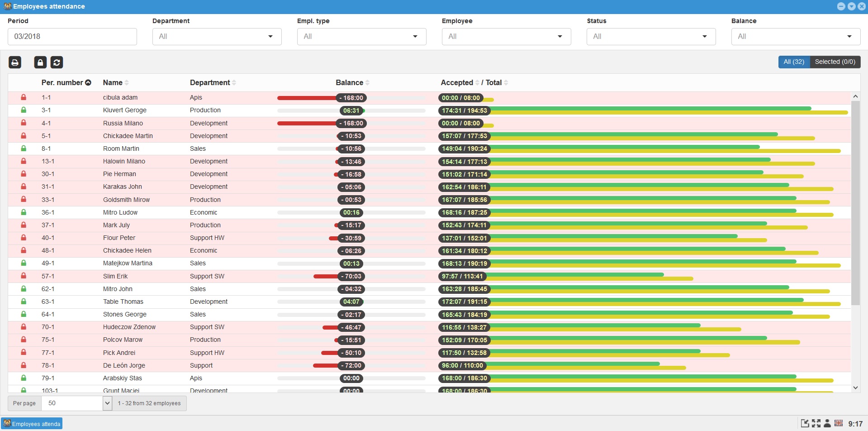Image resolution: width=868 pixels, height=431 pixels.
Task: Click red lock for Mark July
Action: coord(24,225)
